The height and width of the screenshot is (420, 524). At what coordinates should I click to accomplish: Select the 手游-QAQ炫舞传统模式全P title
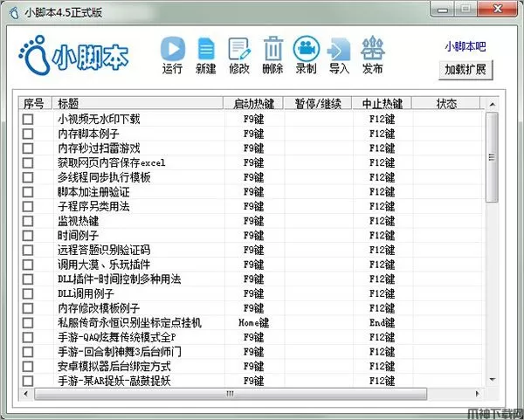[117, 337]
